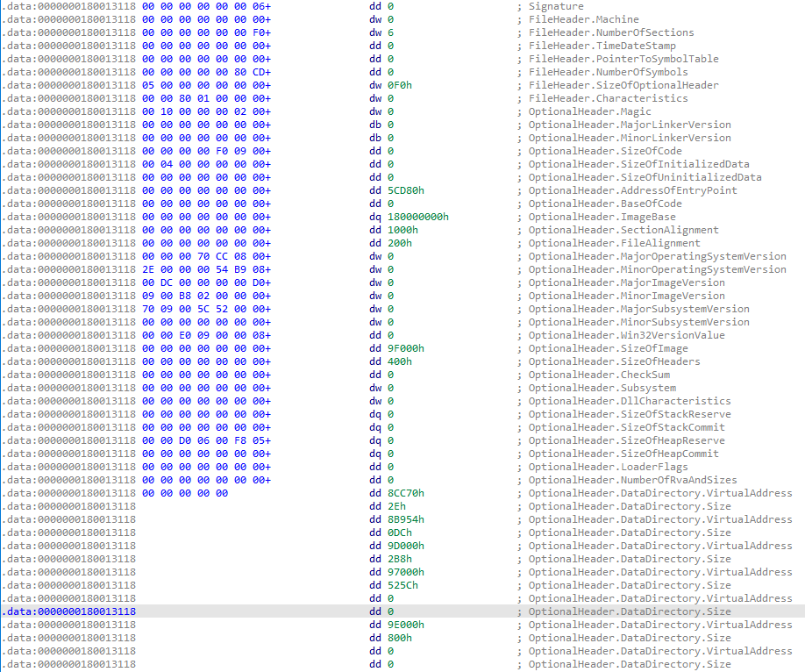Select the 'OptionalHeader.SizeOfInitializedData' comment
This screenshot has height=672, width=805.
[x=639, y=164]
